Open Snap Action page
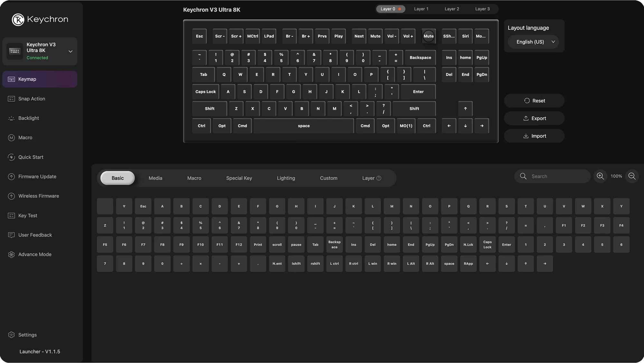The width and height of the screenshot is (644, 363). coord(40,99)
